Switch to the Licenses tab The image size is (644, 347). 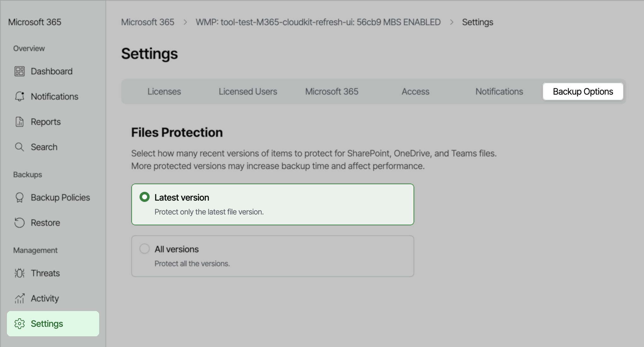(164, 91)
